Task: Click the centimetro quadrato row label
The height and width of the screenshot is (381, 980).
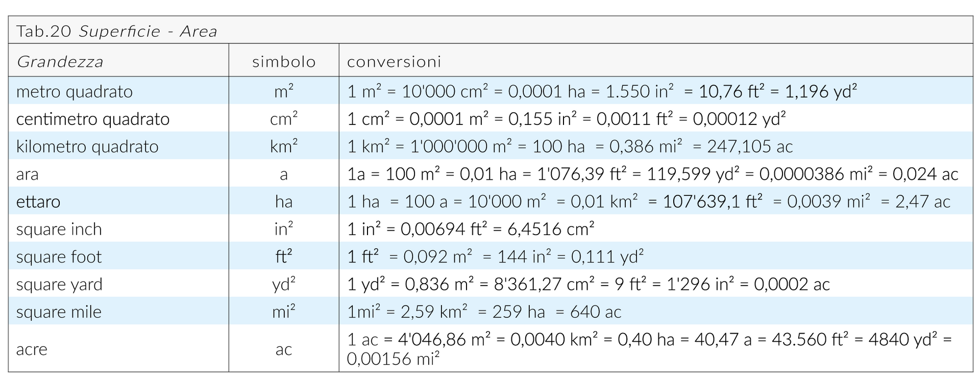Action: tap(93, 119)
